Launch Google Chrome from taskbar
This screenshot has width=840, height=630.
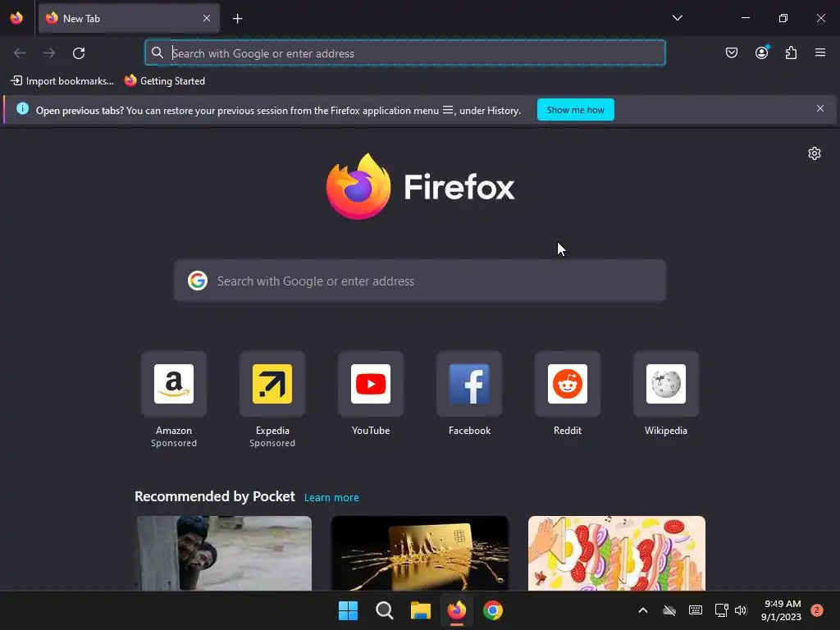[493, 610]
